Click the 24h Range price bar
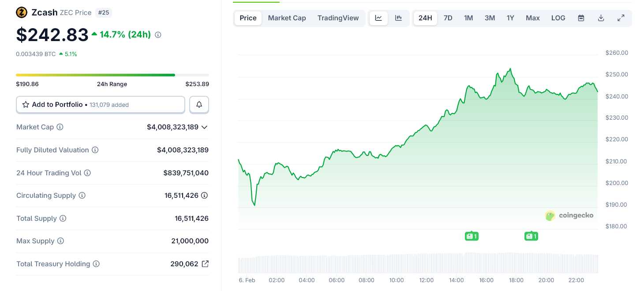 (x=112, y=75)
